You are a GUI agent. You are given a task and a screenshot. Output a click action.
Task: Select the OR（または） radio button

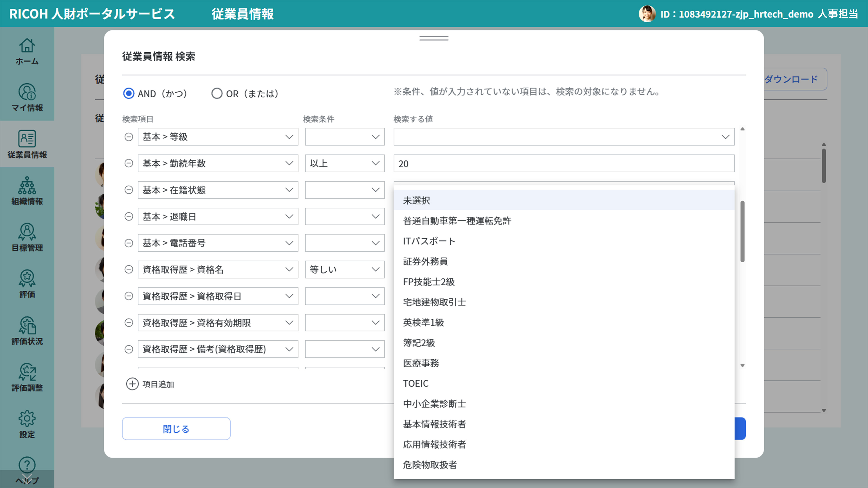[217, 93]
